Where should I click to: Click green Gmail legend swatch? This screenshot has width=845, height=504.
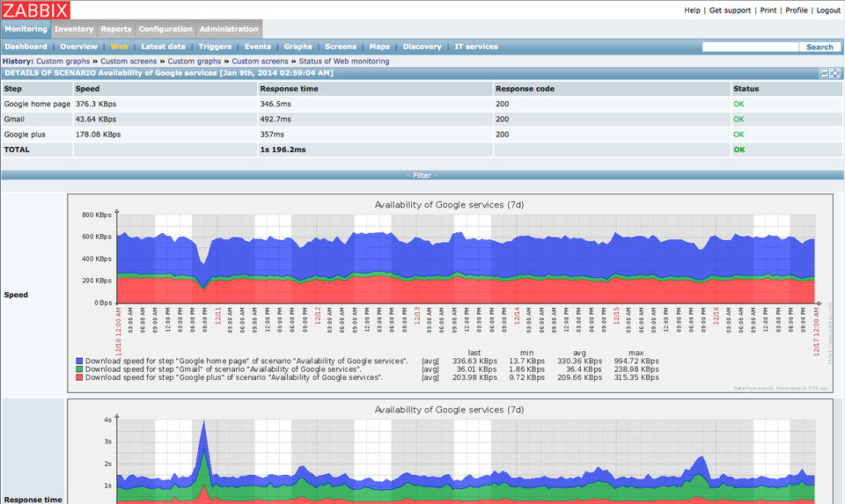coord(80,369)
